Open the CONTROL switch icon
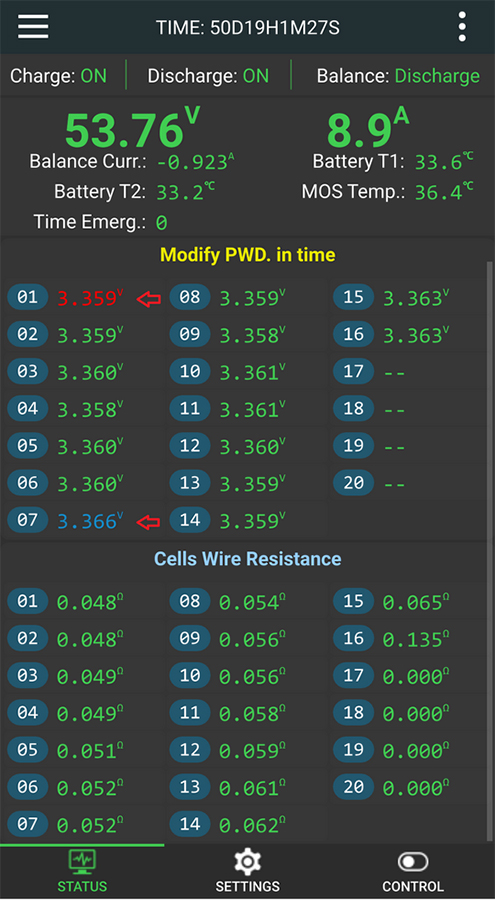This screenshot has height=900, width=495. point(413,862)
